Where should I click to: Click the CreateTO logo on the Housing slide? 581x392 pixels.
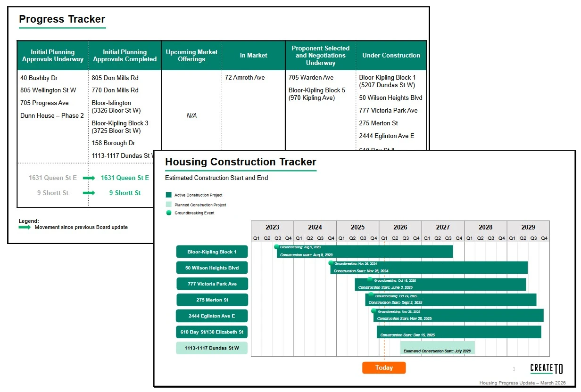(547, 368)
